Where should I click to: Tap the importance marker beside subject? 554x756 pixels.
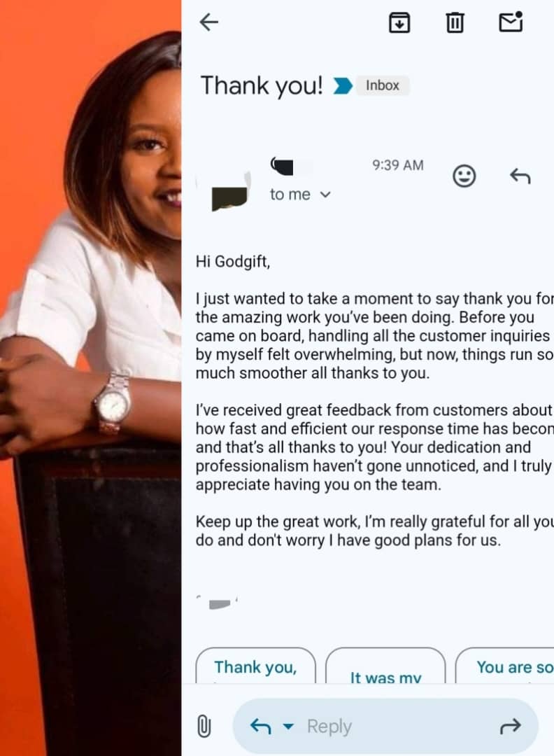pos(343,85)
